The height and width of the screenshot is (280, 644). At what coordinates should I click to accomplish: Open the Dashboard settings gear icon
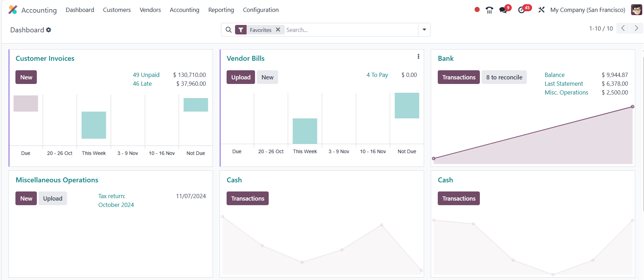point(49,30)
